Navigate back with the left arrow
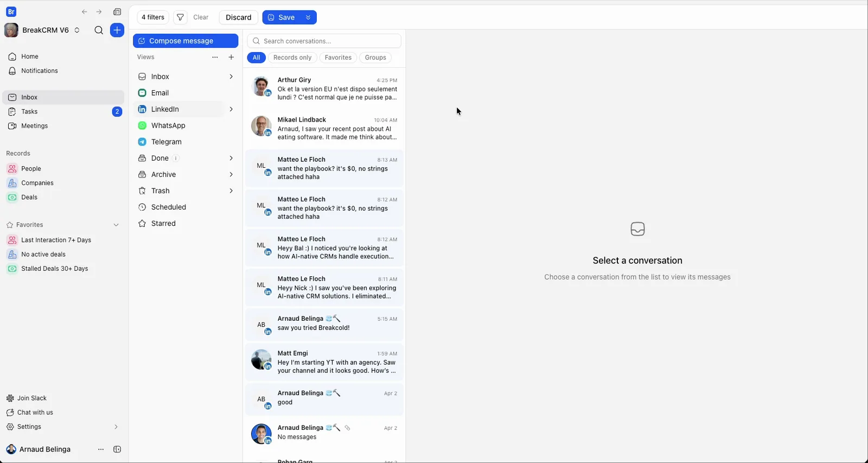This screenshot has width=868, height=463. tap(85, 12)
